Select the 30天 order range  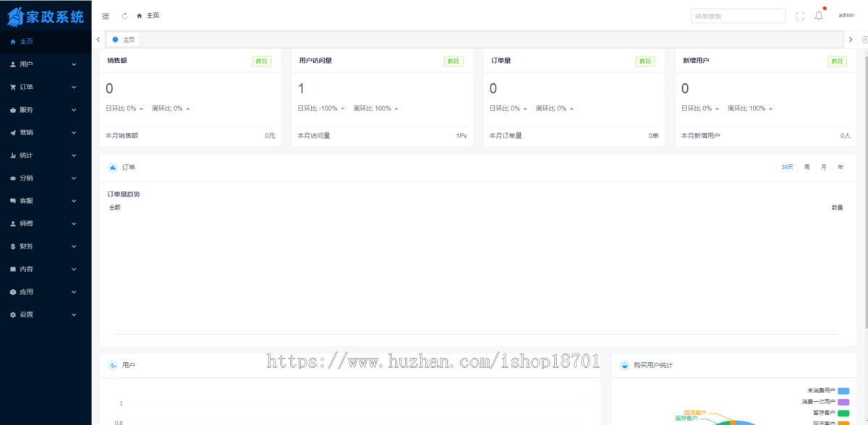point(787,167)
